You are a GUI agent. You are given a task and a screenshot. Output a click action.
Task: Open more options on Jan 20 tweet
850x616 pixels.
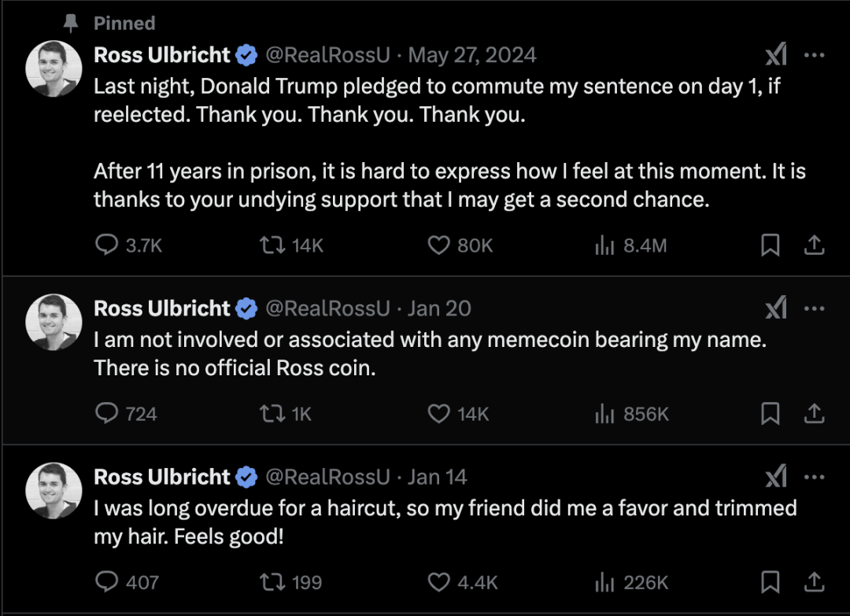[x=815, y=308]
